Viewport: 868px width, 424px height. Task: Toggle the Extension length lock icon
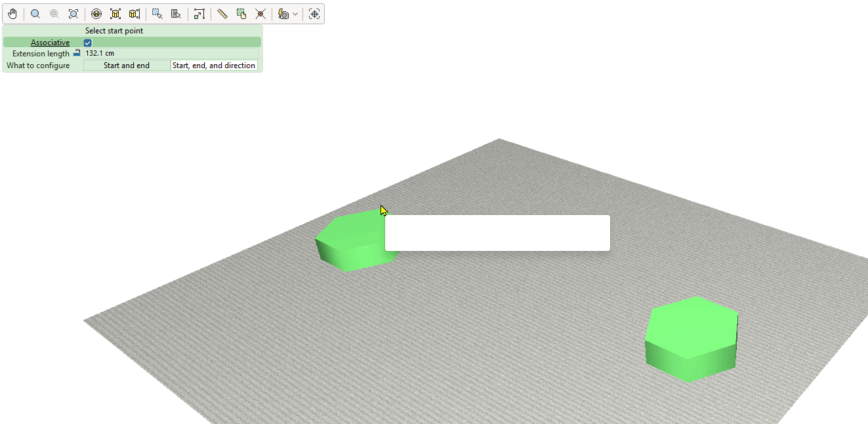(x=76, y=53)
